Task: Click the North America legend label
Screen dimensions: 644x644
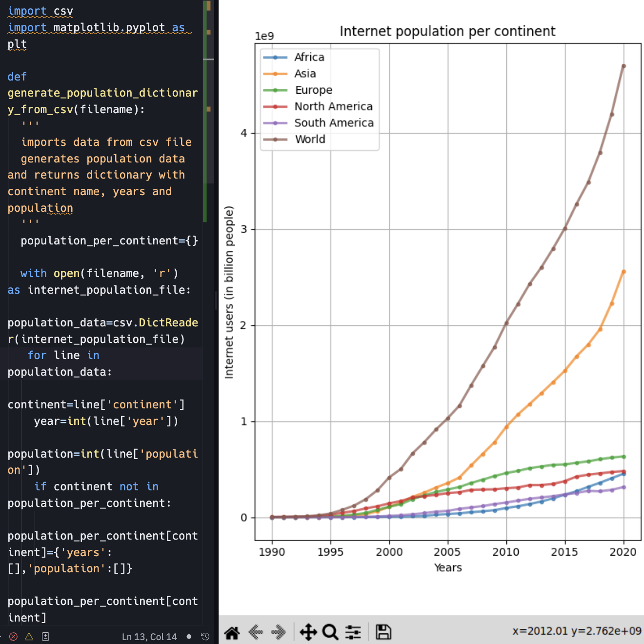Action: click(334, 106)
